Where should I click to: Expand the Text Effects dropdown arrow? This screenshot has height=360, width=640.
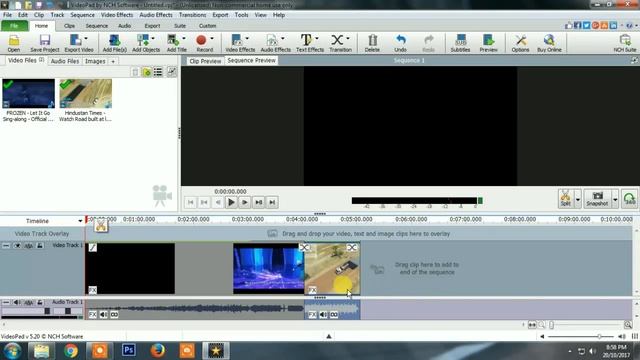coord(317,38)
